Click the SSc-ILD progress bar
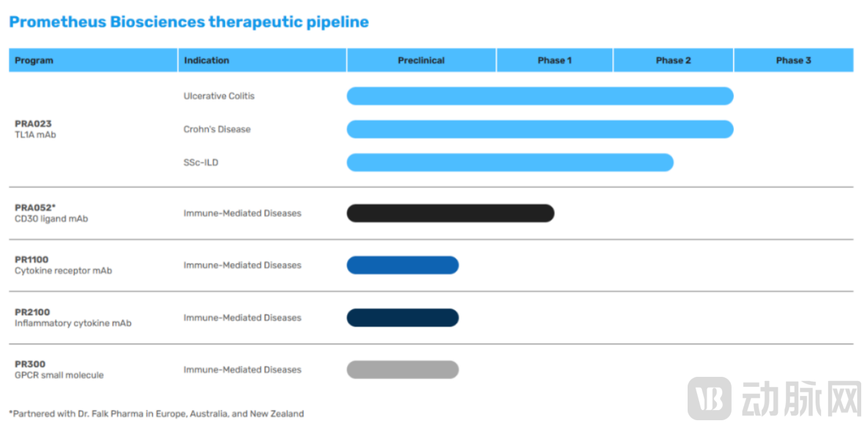868x427 pixels. point(510,163)
